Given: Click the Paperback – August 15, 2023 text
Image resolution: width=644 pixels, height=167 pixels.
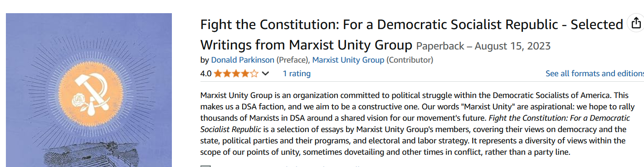Looking at the screenshot, I should tap(483, 46).
